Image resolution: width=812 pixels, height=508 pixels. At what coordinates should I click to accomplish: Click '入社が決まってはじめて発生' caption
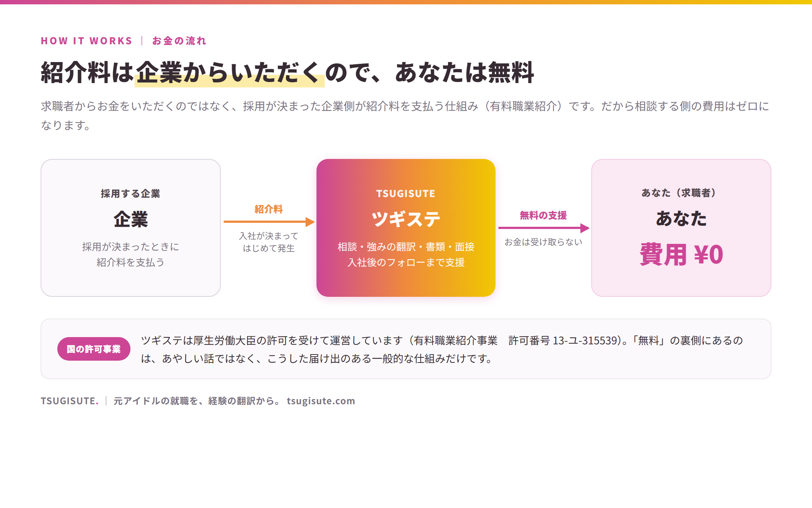click(x=269, y=242)
